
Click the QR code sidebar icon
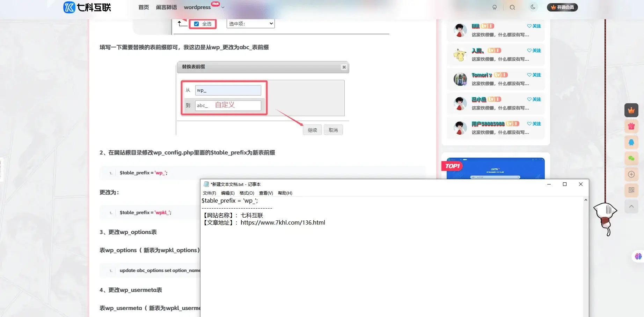631,190
